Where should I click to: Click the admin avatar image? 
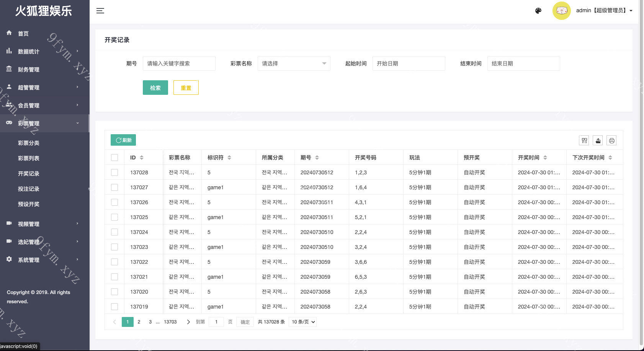[x=562, y=11]
